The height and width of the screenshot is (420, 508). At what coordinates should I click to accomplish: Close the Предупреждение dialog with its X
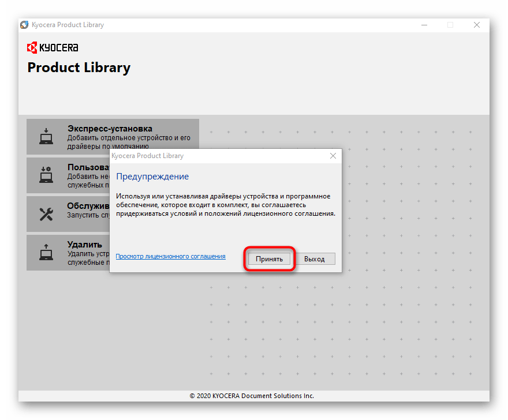333,156
